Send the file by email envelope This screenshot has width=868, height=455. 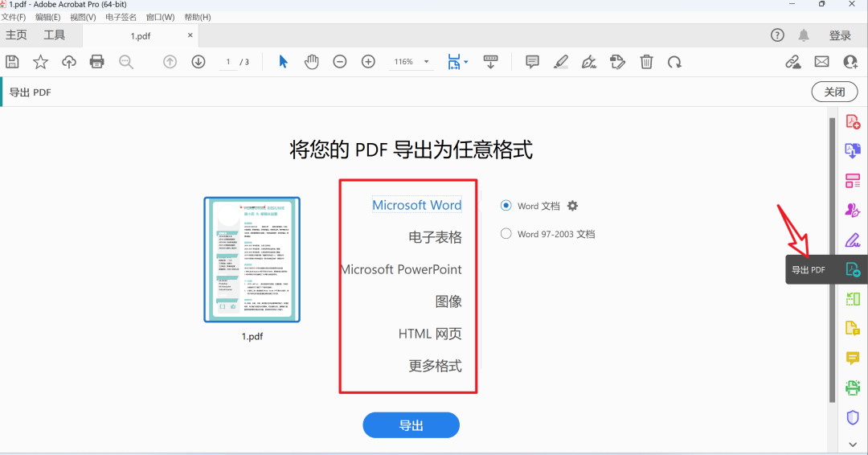[821, 62]
